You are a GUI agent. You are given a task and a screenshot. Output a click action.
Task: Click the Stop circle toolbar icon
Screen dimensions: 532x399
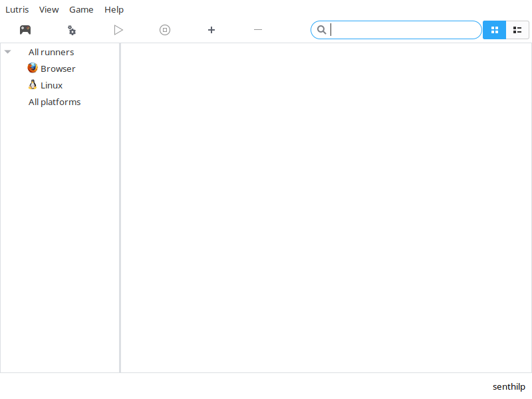point(165,30)
